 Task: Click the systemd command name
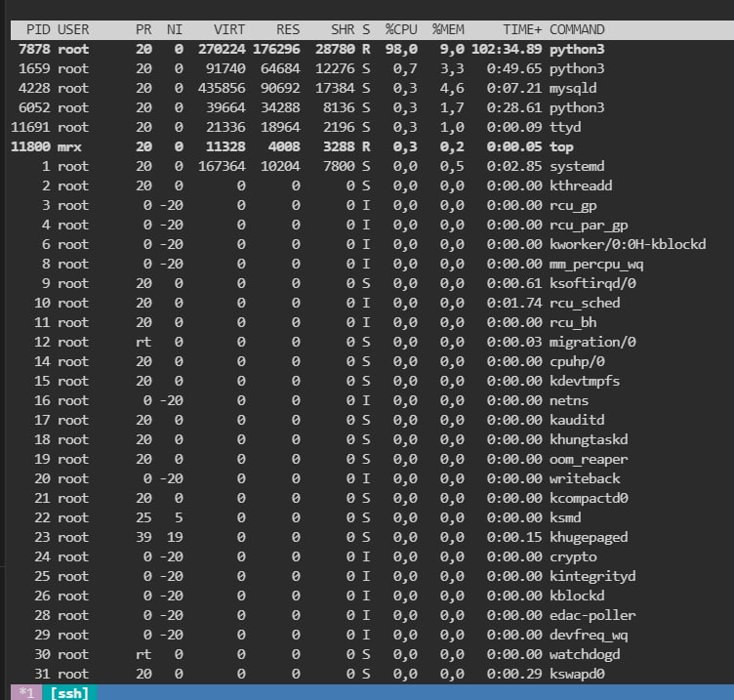[577, 166]
